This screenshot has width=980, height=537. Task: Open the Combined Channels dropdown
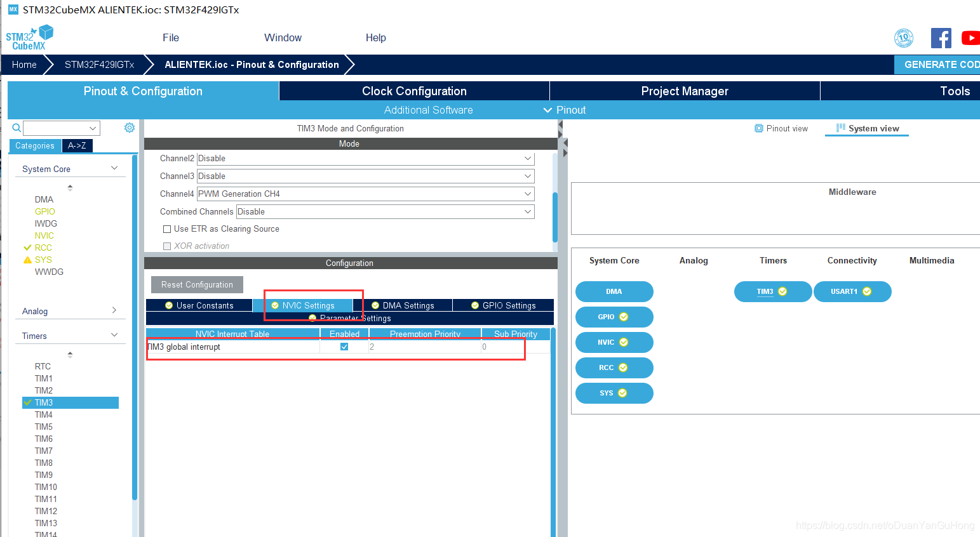pyautogui.click(x=385, y=211)
